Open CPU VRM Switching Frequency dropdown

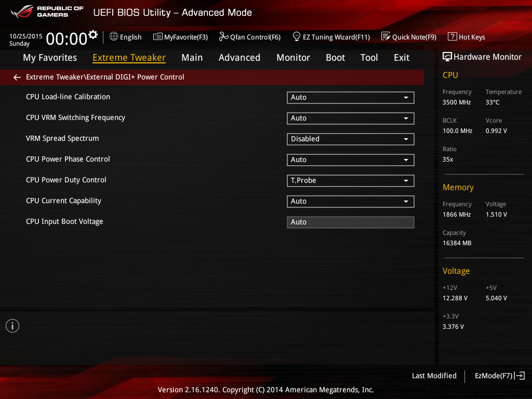(351, 118)
